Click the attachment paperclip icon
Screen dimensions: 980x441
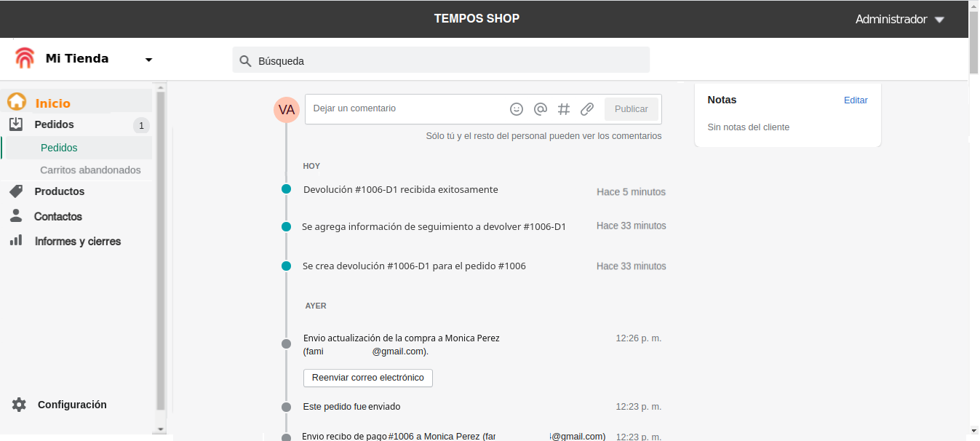pyautogui.click(x=587, y=109)
